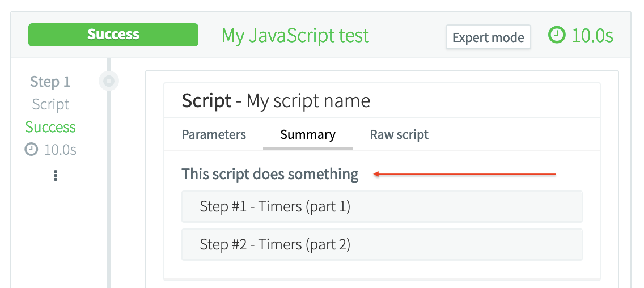Screen dimensions: 644x288
Task: Click the Script label under Step 1
Action: [x=50, y=104]
